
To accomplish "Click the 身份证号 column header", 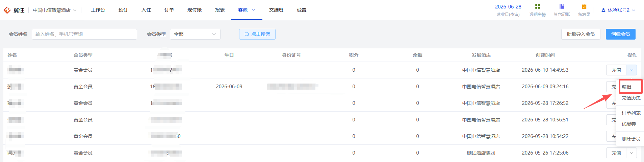I will (x=291, y=55).
